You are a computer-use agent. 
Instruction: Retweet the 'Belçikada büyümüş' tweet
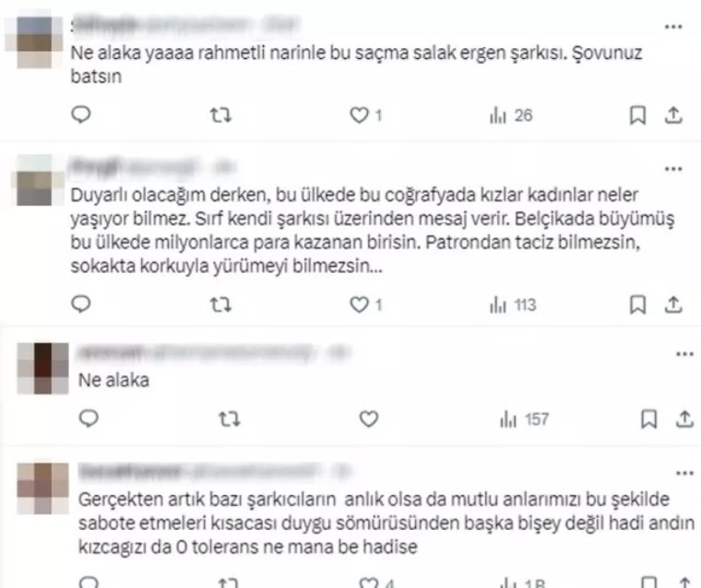tap(220, 305)
